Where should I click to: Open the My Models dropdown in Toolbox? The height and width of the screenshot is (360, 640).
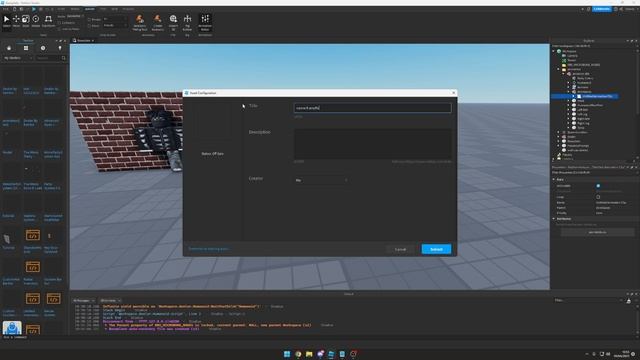click(x=17, y=58)
